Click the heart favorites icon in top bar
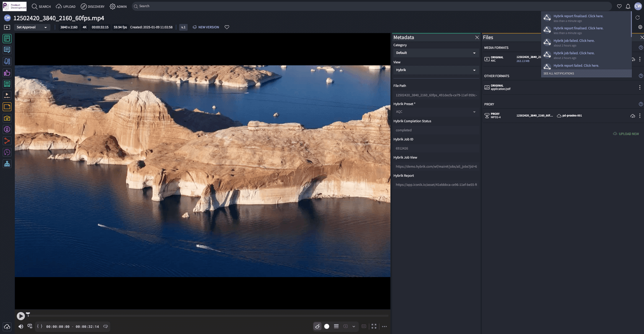 (x=619, y=6)
